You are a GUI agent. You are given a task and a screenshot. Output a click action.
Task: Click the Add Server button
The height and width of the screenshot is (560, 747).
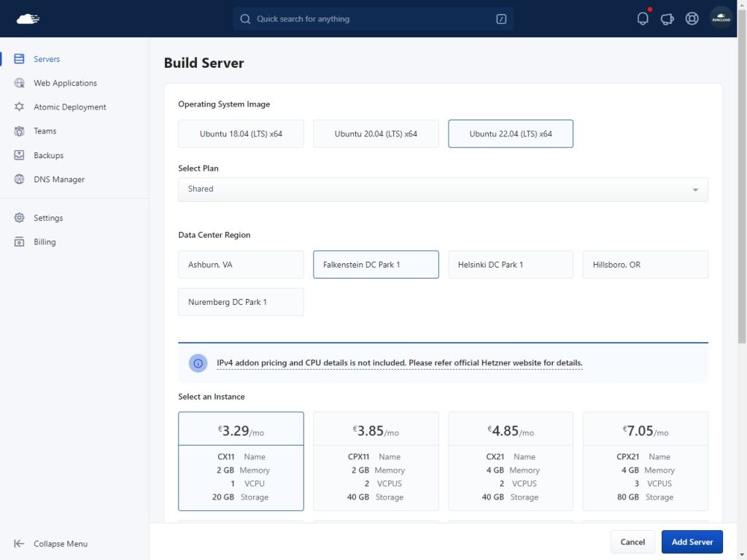692,542
